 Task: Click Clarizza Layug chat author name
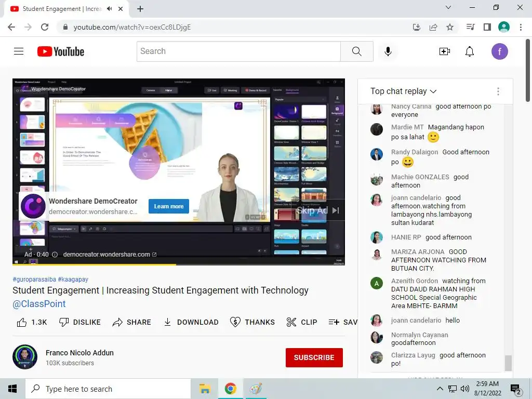click(x=413, y=355)
